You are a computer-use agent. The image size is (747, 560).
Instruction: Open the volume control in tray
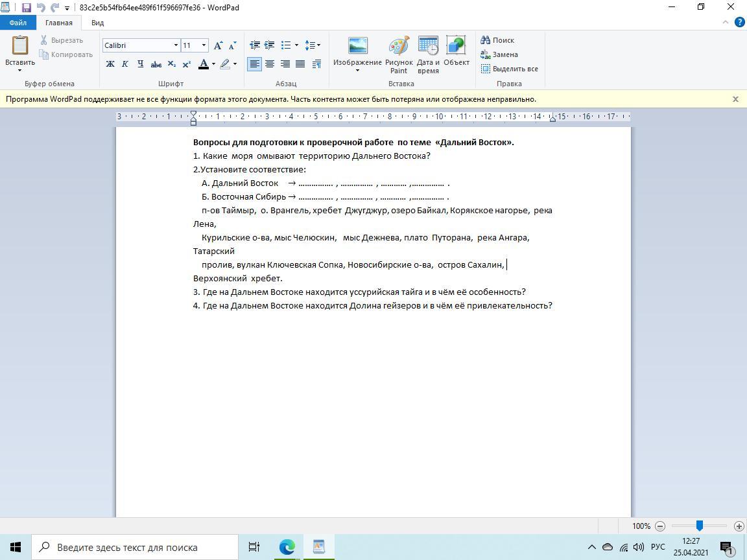639,547
